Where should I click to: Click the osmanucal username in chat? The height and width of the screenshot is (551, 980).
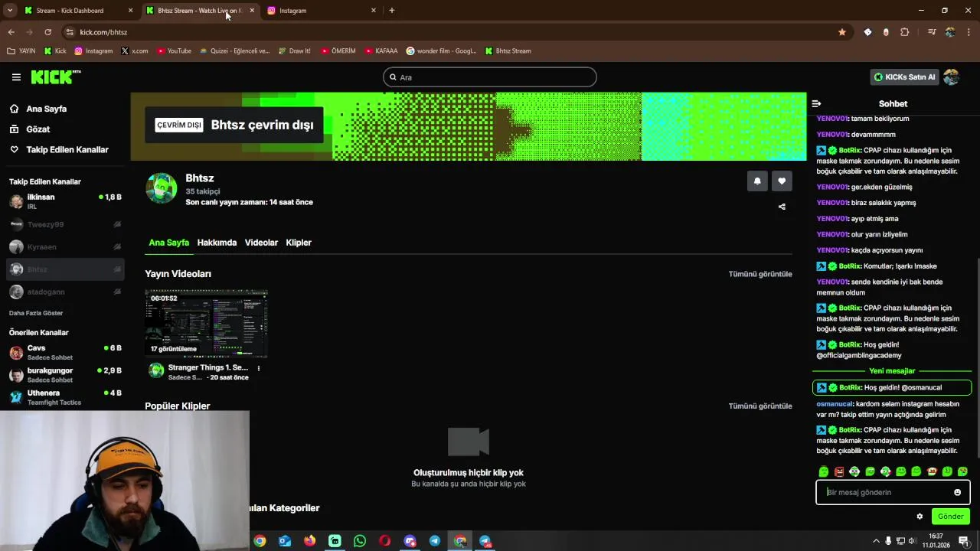(834, 404)
